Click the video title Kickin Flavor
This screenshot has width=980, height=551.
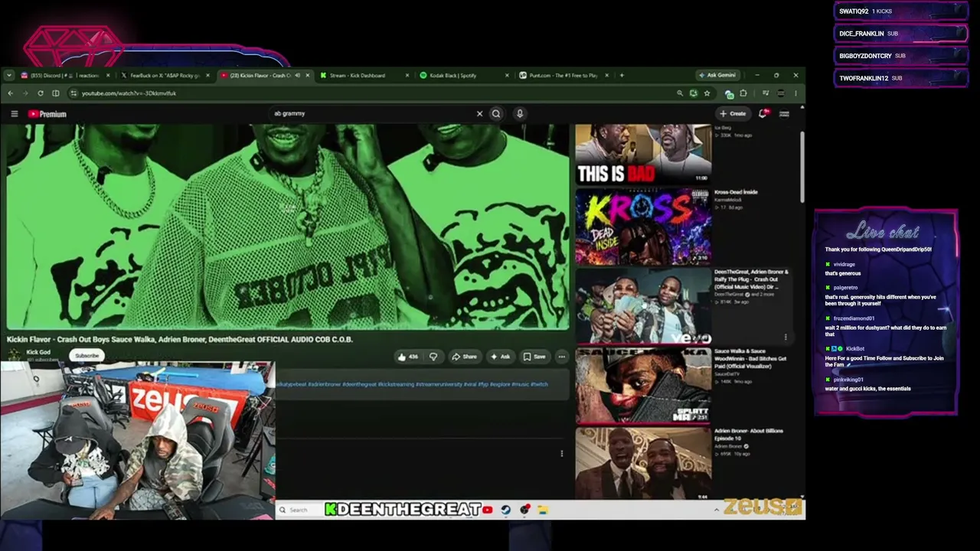tap(180, 339)
